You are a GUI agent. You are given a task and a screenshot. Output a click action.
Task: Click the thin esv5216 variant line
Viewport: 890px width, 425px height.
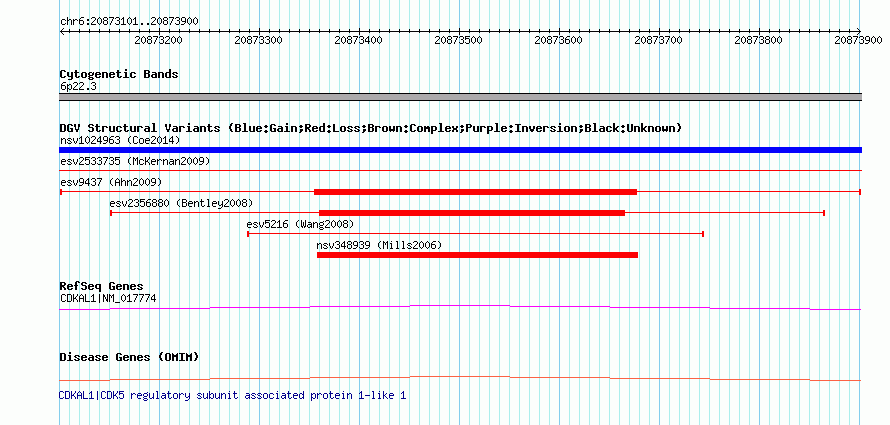pyautogui.click(x=476, y=234)
